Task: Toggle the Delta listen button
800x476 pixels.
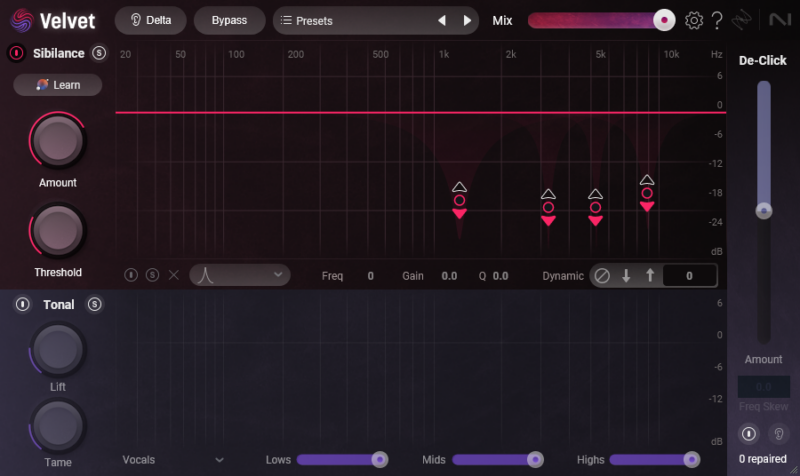Action: [151, 20]
